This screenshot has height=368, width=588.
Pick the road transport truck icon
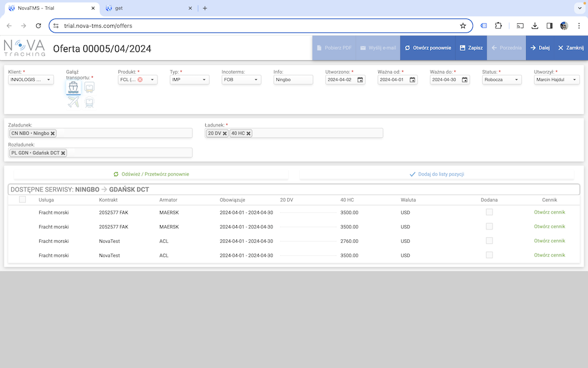(x=89, y=88)
